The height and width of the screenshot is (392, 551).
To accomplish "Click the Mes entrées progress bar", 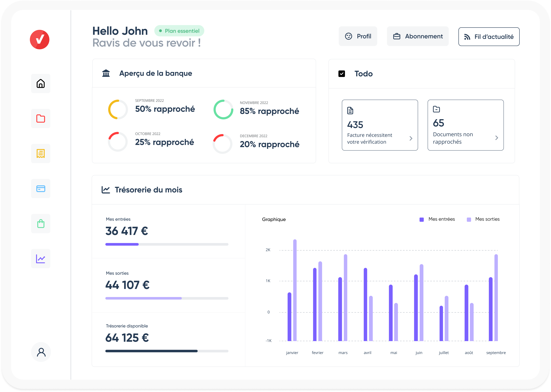I will point(167,244).
